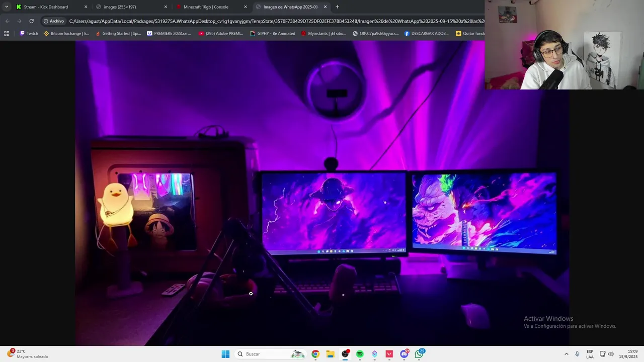
Task: Open the Quitar fondo bookmark
Action: pyautogui.click(x=470, y=34)
